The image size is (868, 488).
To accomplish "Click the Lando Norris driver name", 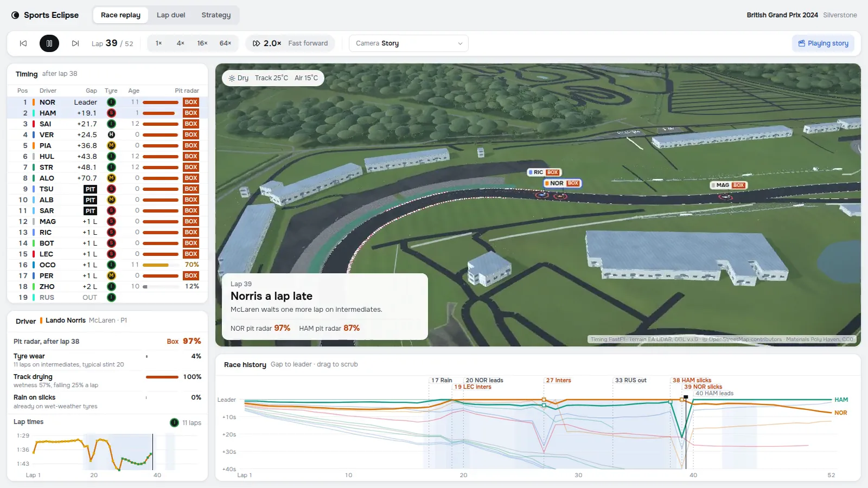I will tap(66, 320).
